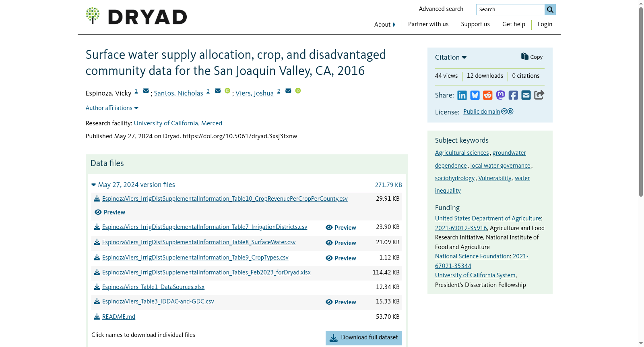This screenshot has height=347, width=644.
Task: Open United States Department of Agriculture link
Action: [488, 218]
